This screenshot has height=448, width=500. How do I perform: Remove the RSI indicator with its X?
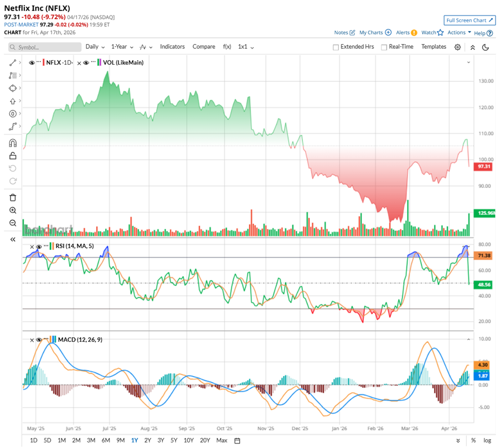[32, 247]
